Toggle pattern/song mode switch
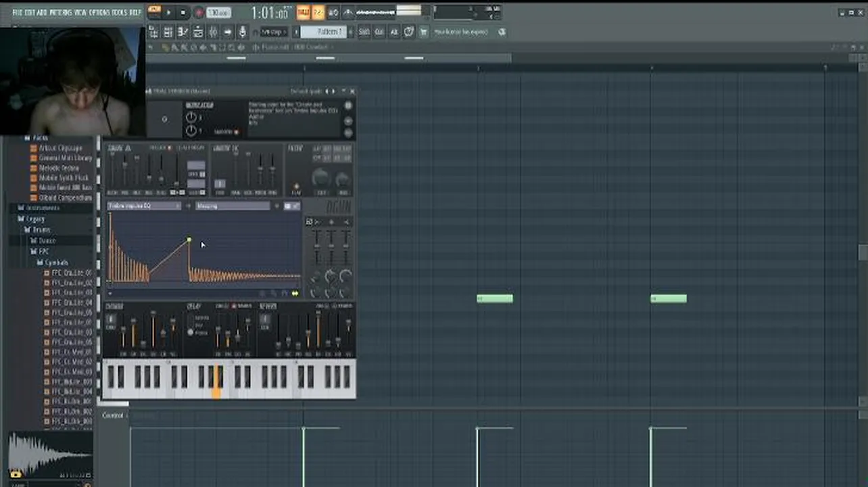Image resolution: width=868 pixels, height=487 pixels. [153, 12]
